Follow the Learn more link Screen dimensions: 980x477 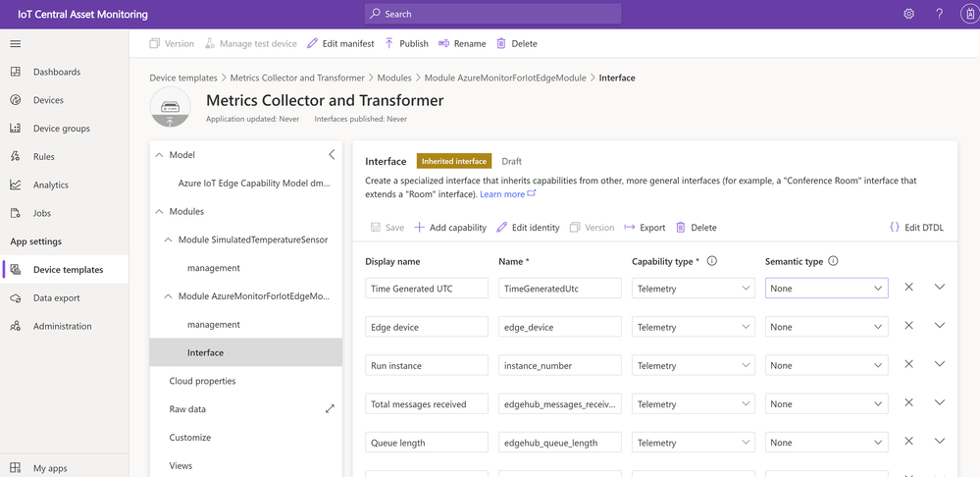507,194
